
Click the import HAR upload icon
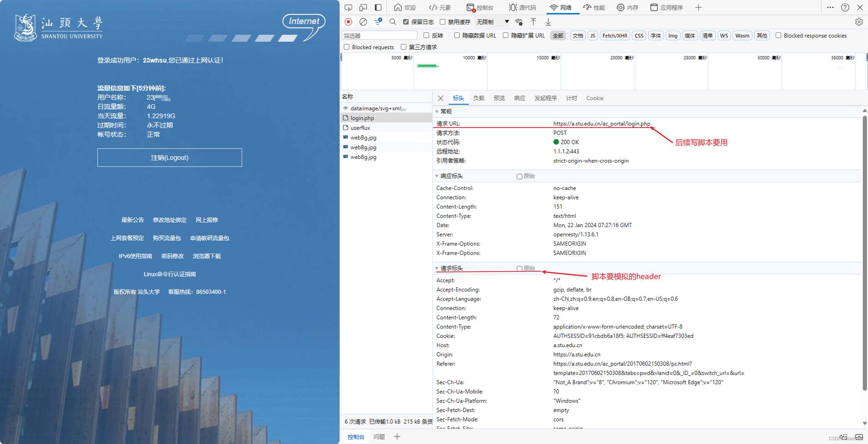pos(533,22)
